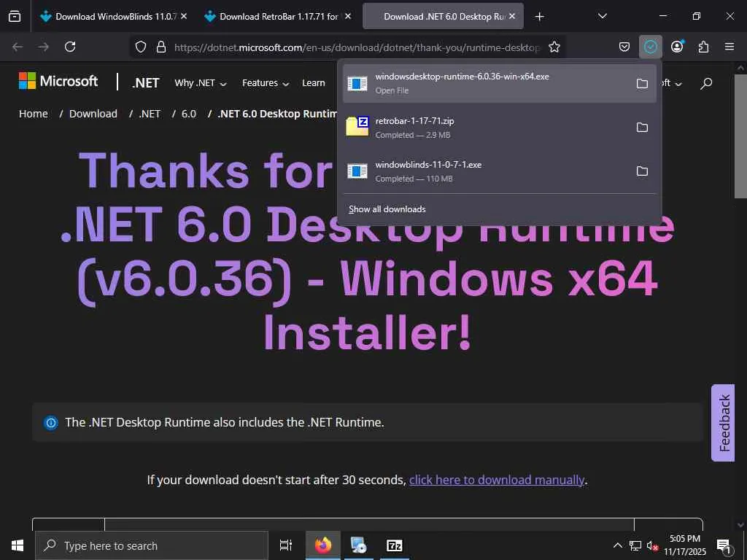Expand the Why .NET menu
747x560 pixels.
pyautogui.click(x=201, y=83)
